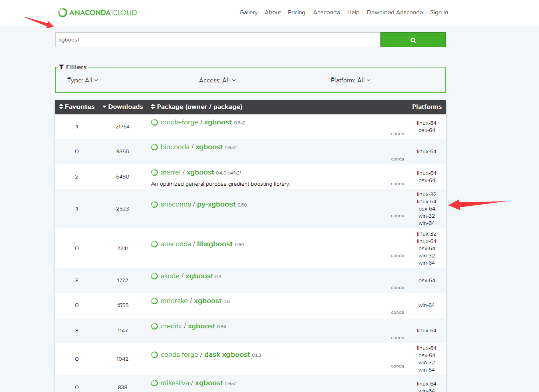Screen dimensions: 539x392
Task: Click the aterrel package description text
Action: [x=221, y=184]
